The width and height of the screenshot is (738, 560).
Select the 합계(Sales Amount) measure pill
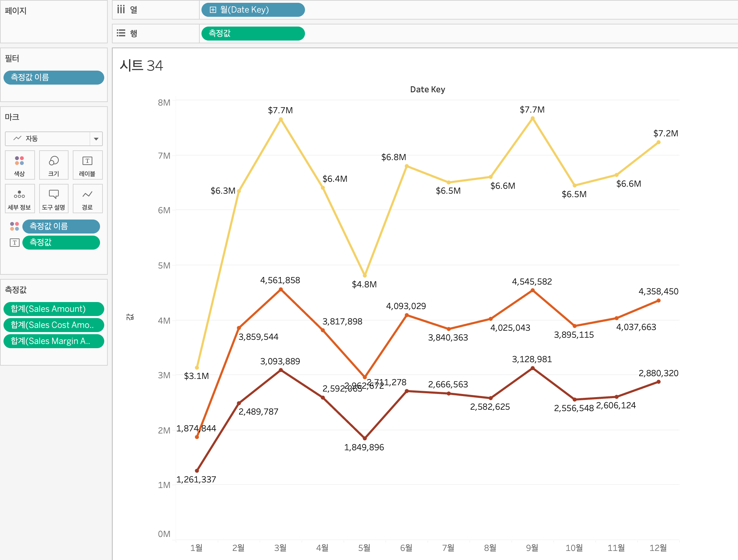(x=54, y=309)
